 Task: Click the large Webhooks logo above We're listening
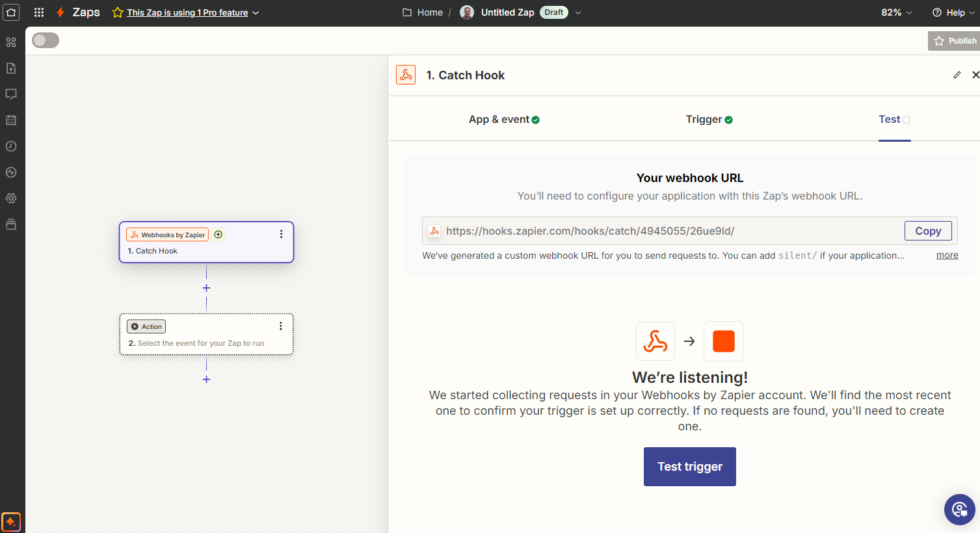(x=656, y=341)
